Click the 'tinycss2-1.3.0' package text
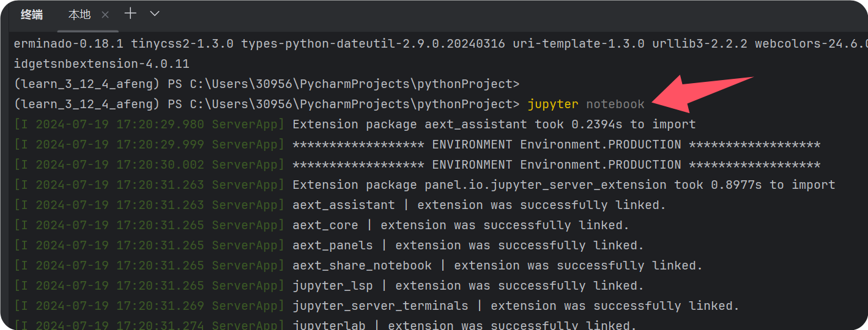 click(182, 43)
